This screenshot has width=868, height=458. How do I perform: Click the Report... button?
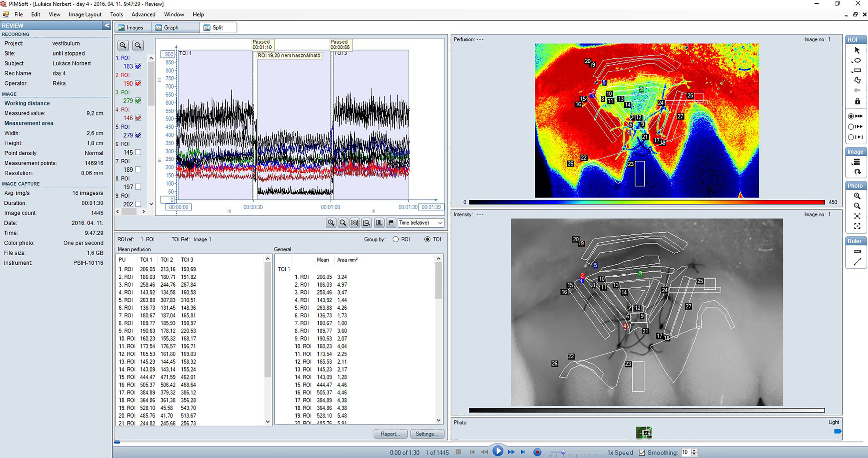point(390,434)
